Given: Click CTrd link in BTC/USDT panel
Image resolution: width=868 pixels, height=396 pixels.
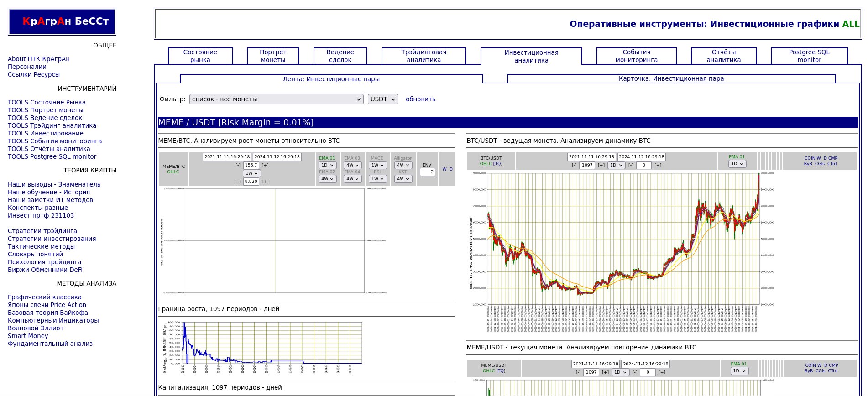Looking at the screenshot, I should [832, 164].
